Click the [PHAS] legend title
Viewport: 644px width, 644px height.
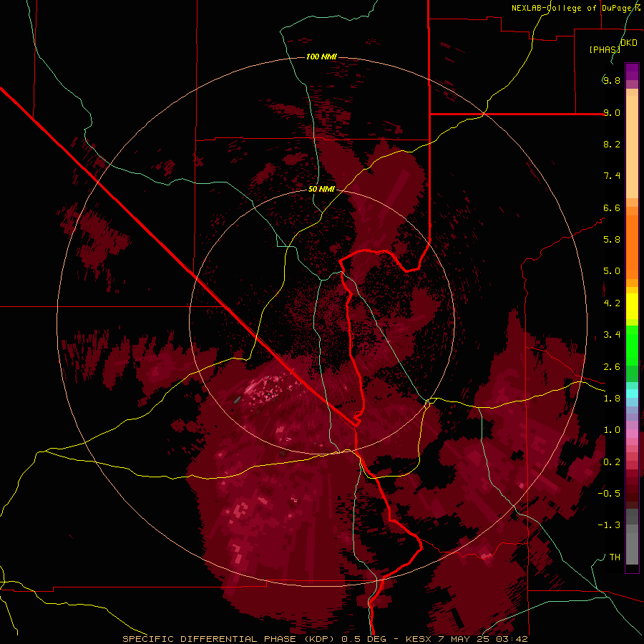[605, 49]
